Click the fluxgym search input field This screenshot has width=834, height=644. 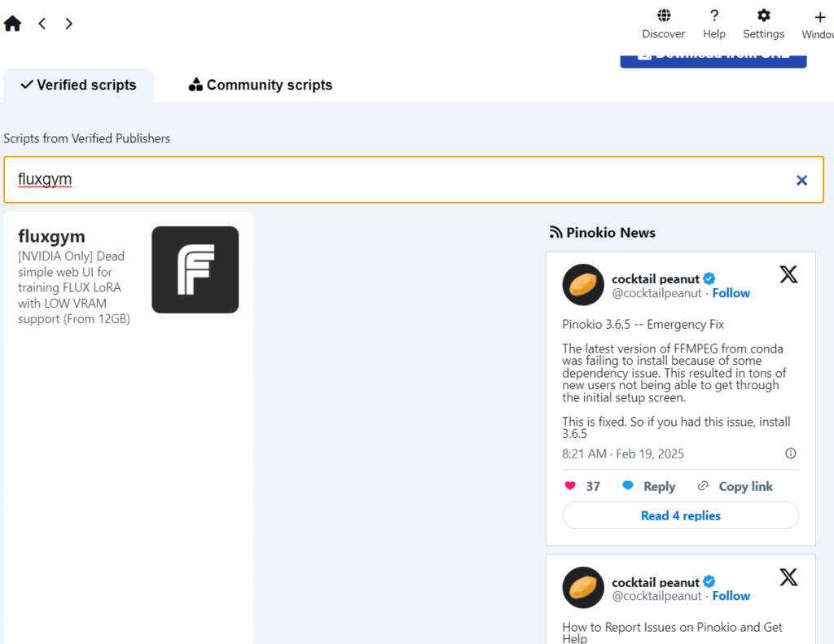413,180
